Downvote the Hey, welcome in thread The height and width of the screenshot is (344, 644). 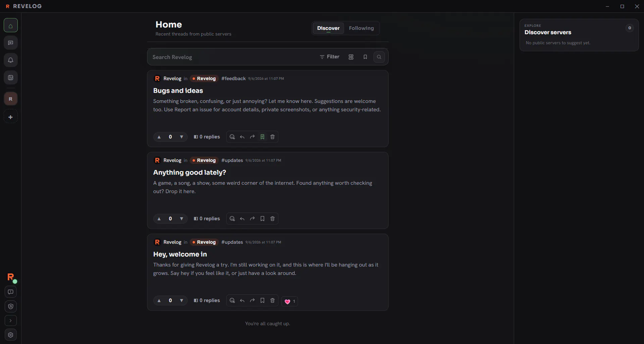point(182,300)
